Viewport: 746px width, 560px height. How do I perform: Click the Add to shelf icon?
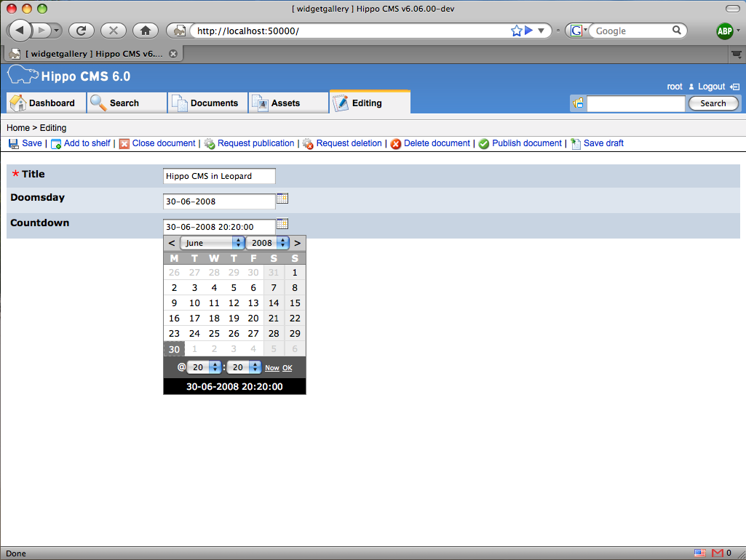tap(56, 144)
